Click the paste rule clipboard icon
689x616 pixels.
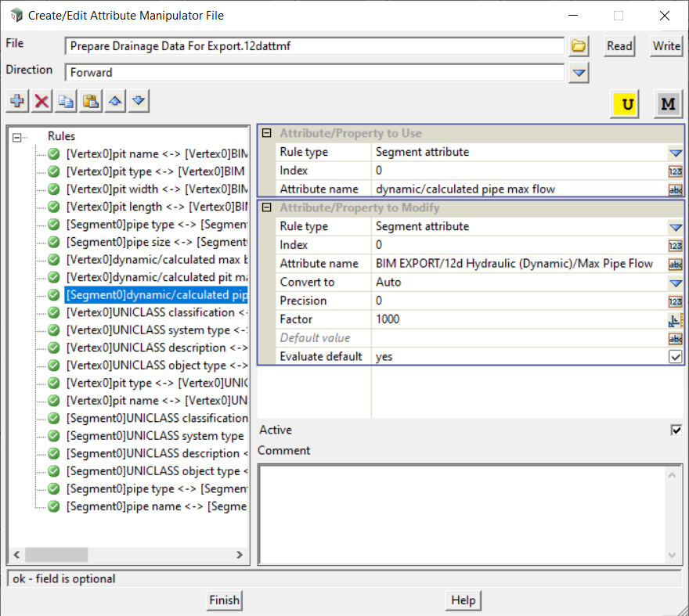coord(91,102)
